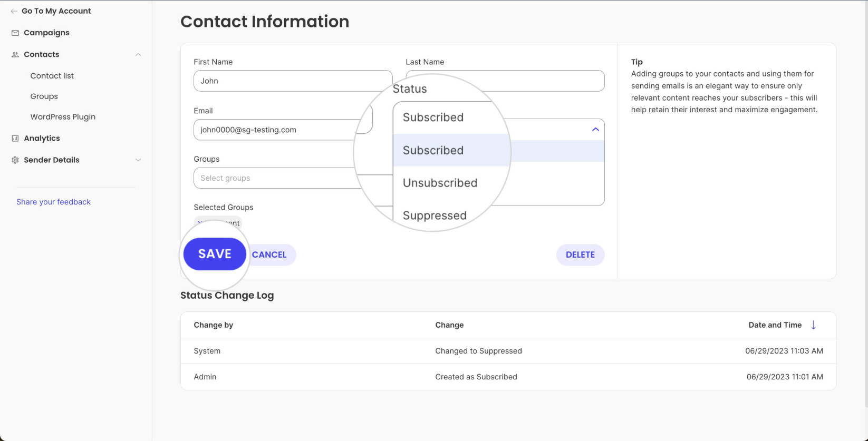The width and height of the screenshot is (868, 441).
Task: Collapse the Contacts menu chevron
Action: point(138,55)
